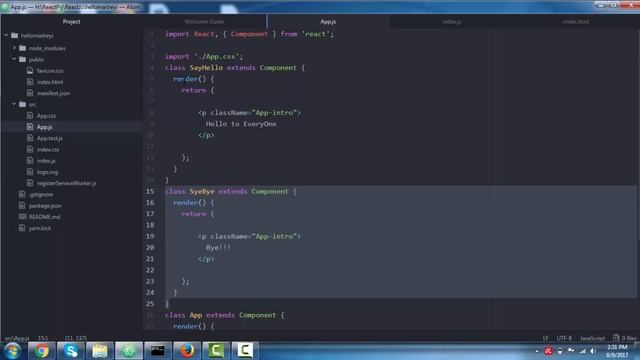Change JavaScript grammar in status bar
The height and width of the screenshot is (360, 640).
(x=592, y=338)
